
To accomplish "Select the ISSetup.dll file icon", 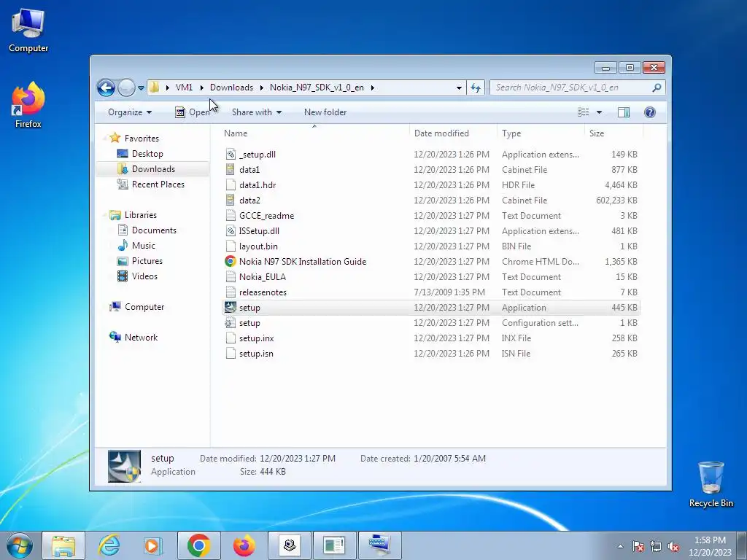I will coord(231,231).
